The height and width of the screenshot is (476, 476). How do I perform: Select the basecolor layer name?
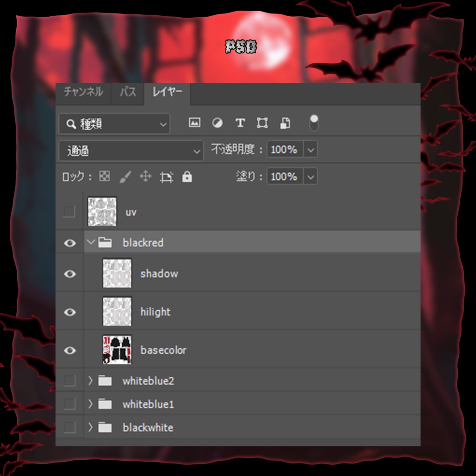163,350
